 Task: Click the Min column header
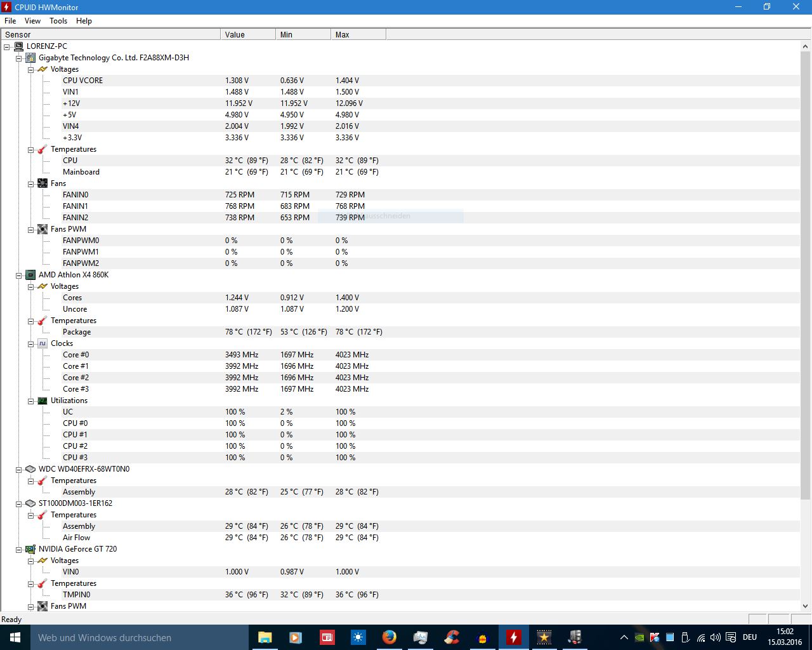tap(303, 34)
